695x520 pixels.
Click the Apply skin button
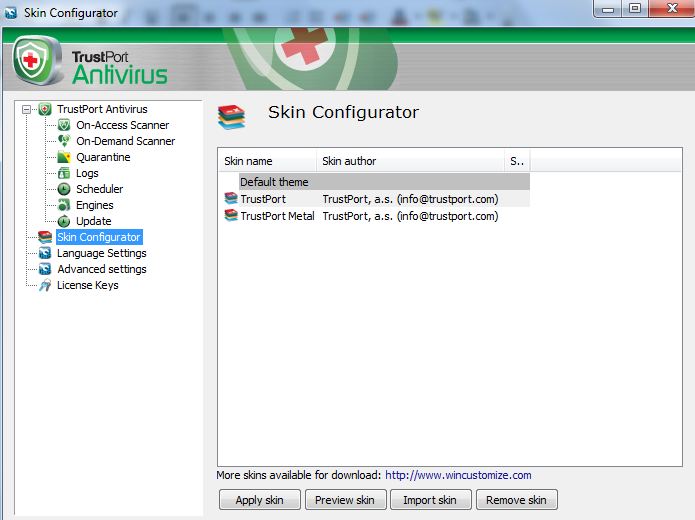260,500
